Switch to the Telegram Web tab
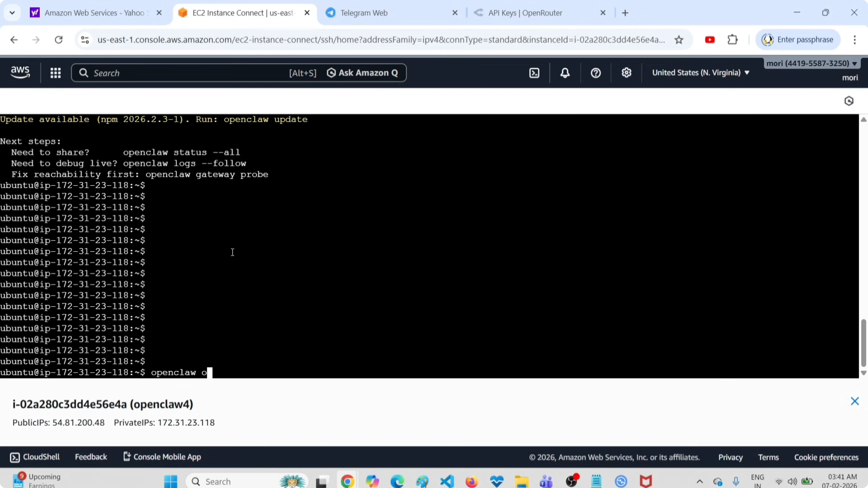Image resolution: width=868 pixels, height=488 pixels. (363, 13)
